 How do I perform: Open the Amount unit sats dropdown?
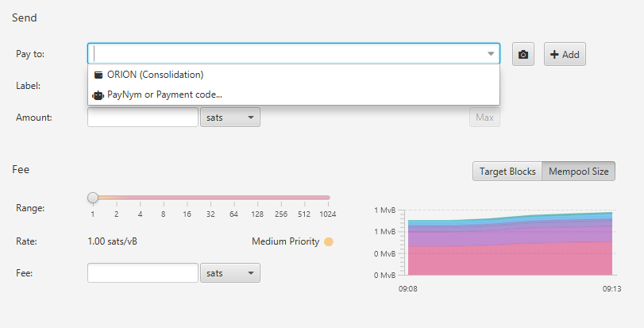(230, 118)
